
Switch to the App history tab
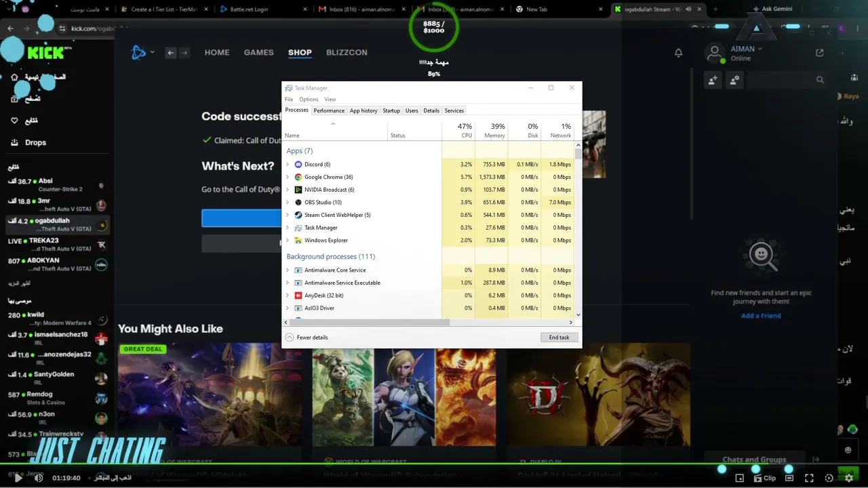click(x=363, y=110)
